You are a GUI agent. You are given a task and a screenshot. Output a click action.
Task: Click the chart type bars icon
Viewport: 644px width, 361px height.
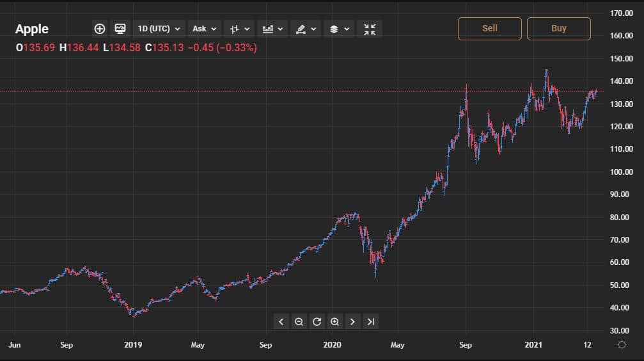[x=235, y=29]
